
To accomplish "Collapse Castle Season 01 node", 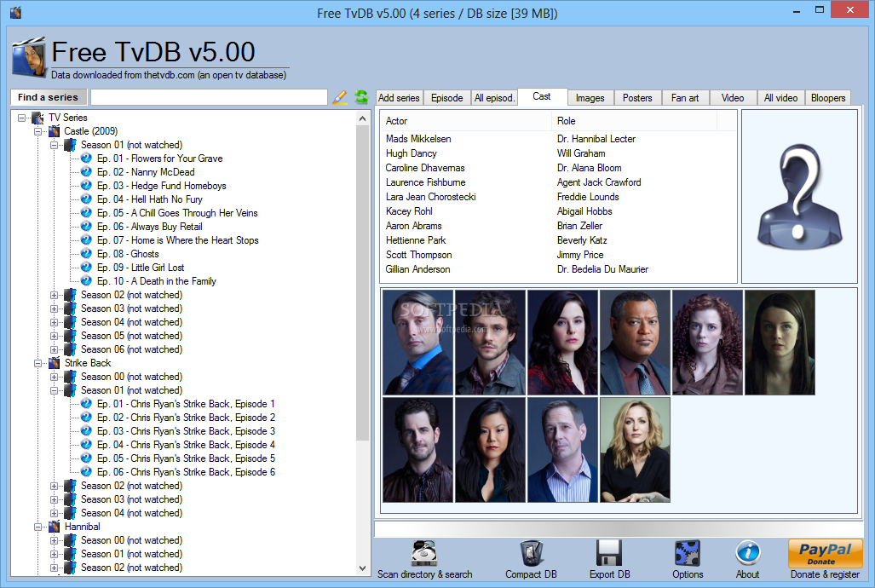I will tap(55, 145).
